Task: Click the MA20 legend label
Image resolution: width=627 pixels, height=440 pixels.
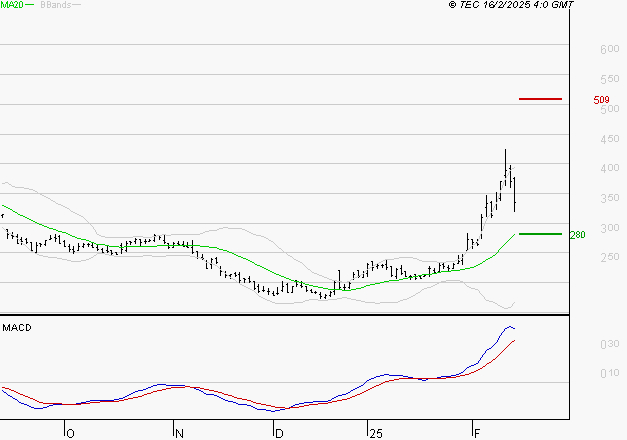Action: tap(13, 5)
